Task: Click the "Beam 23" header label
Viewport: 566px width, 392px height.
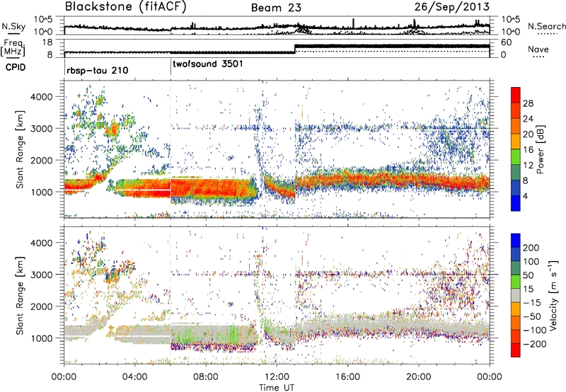Action: pyautogui.click(x=276, y=8)
